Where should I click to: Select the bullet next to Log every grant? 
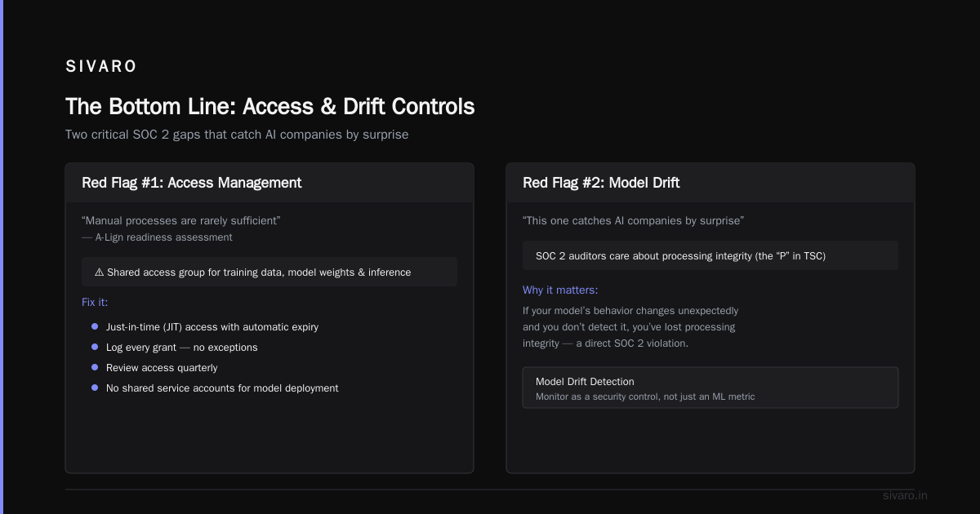(95, 347)
